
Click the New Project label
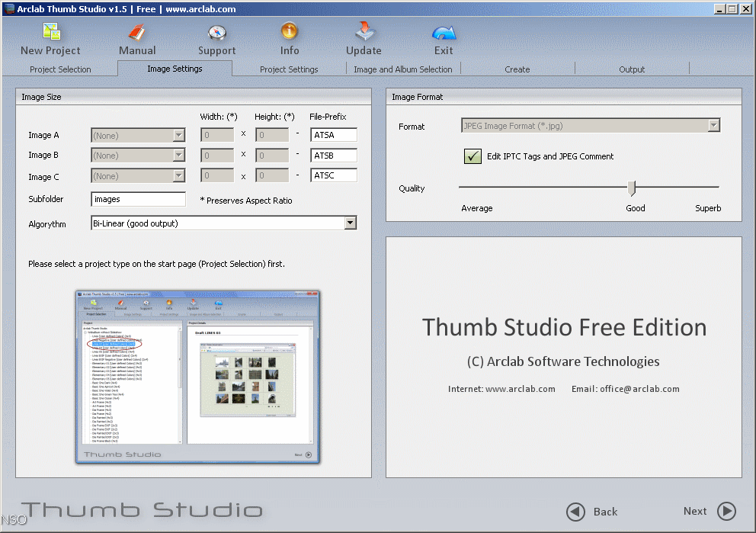[50, 50]
